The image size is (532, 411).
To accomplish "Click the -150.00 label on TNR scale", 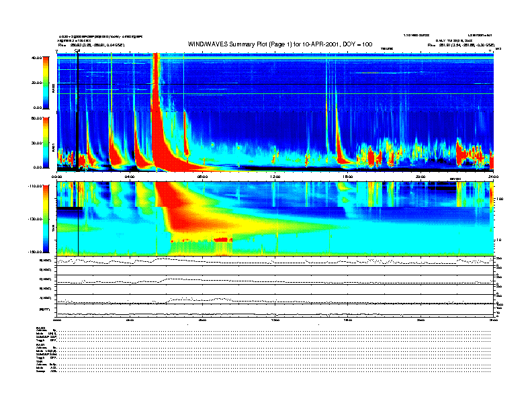I will pyautogui.click(x=36, y=252).
